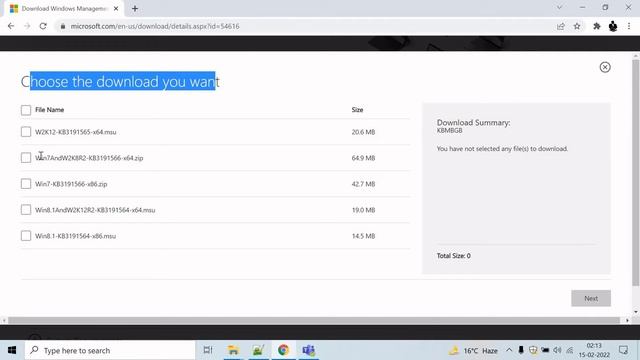Open the Chrome extensions puzzle icon
640x360 pixels.
tap(597, 26)
